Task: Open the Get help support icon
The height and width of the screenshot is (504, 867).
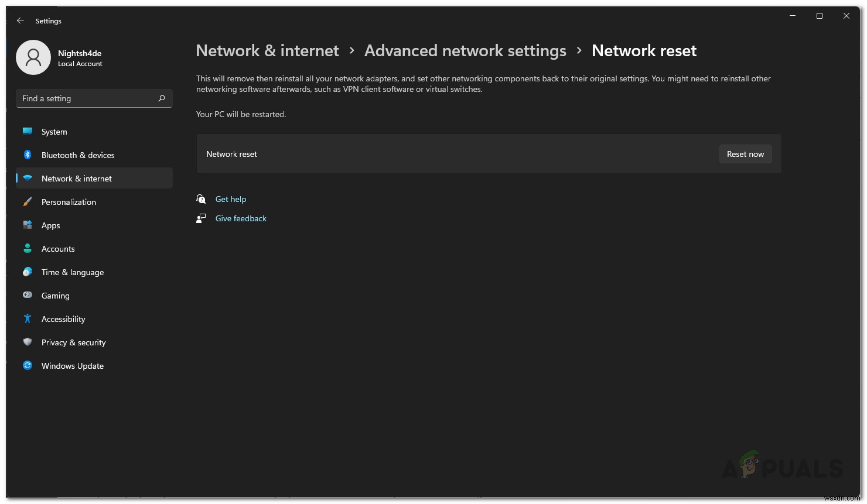Action: pos(201,198)
